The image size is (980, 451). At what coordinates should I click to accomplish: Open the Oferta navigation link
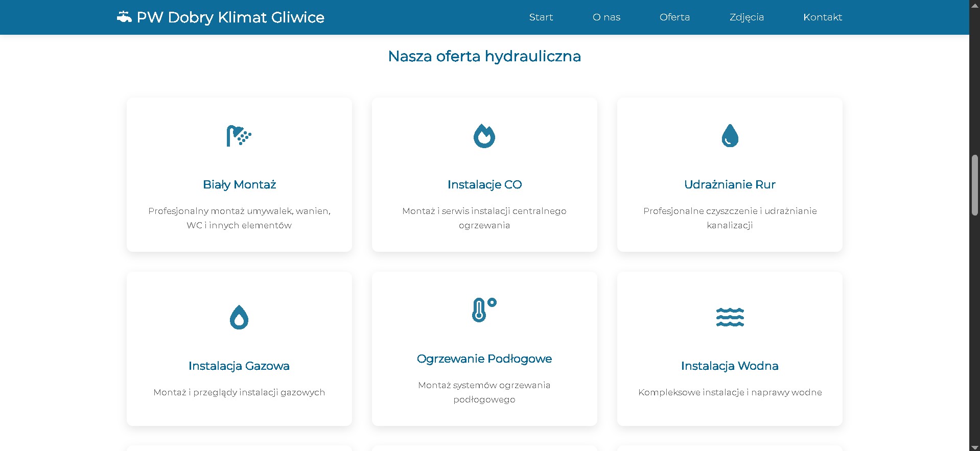[x=674, y=17]
